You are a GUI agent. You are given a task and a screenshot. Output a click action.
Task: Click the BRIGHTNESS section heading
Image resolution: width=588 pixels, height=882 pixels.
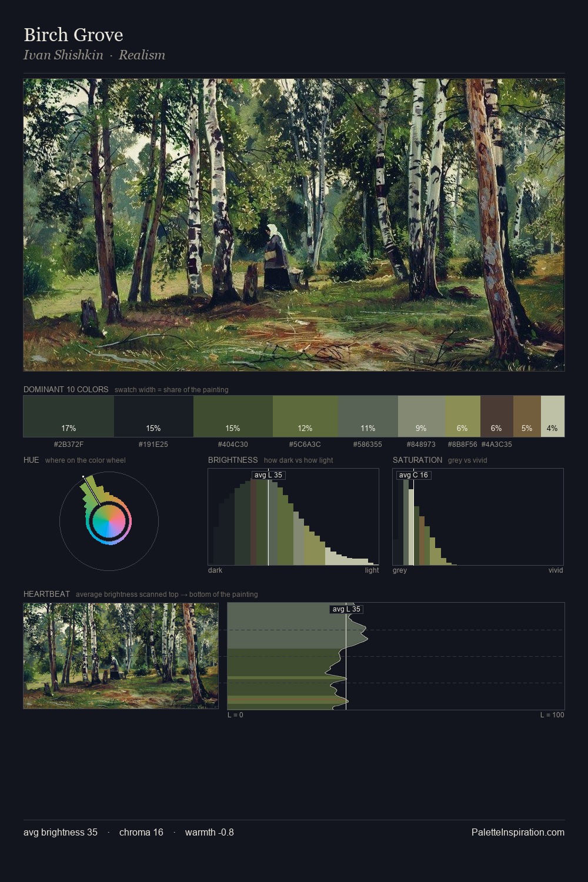(x=233, y=460)
